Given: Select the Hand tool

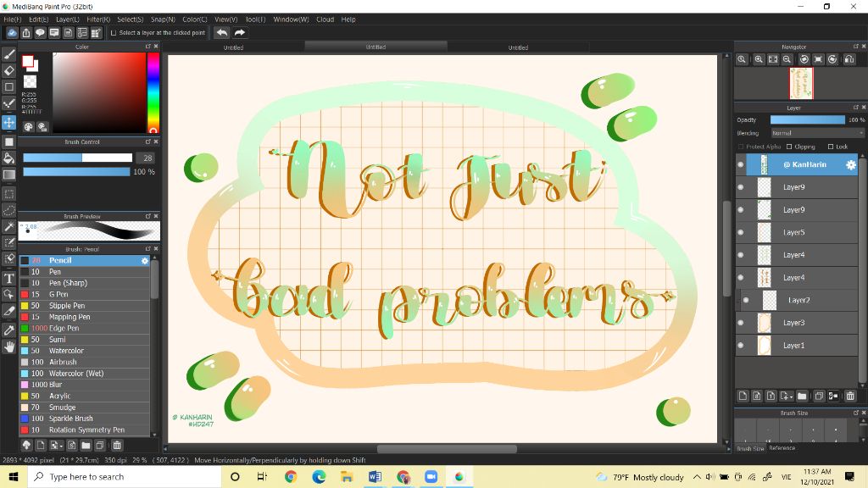Looking at the screenshot, I should tap(8, 347).
